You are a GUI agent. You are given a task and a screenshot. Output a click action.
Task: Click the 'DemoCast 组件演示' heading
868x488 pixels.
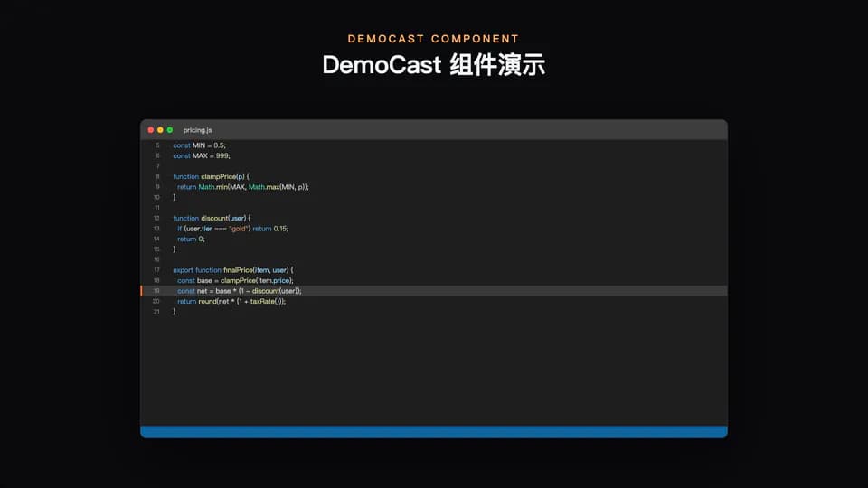coord(434,65)
